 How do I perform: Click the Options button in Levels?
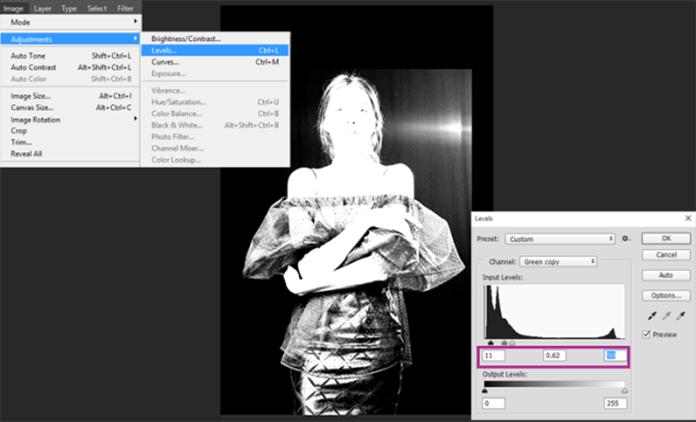pos(665,295)
